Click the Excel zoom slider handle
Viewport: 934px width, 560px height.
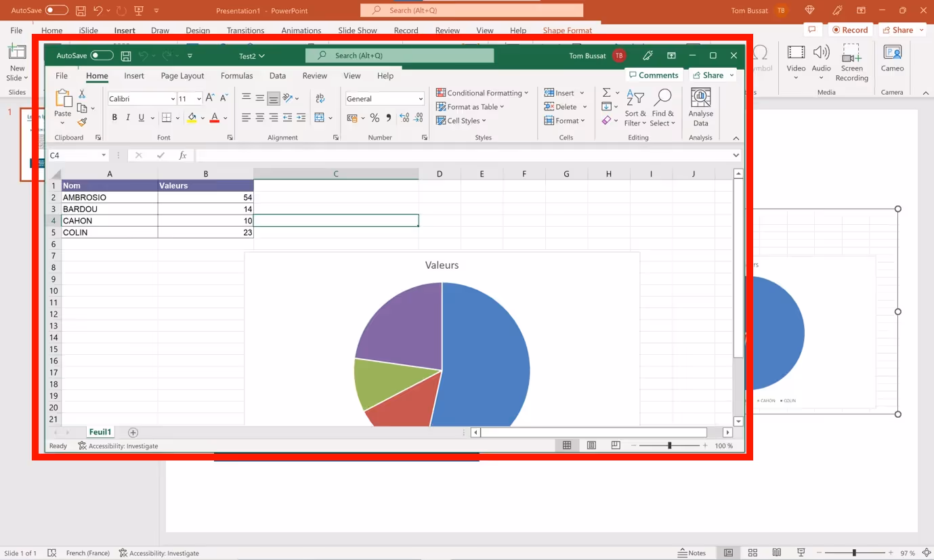670,446
